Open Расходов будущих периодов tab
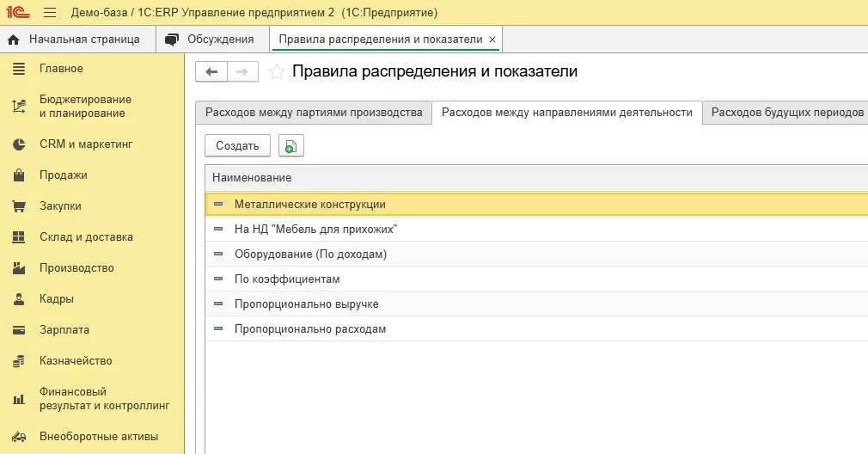The height and width of the screenshot is (454, 868). point(787,113)
